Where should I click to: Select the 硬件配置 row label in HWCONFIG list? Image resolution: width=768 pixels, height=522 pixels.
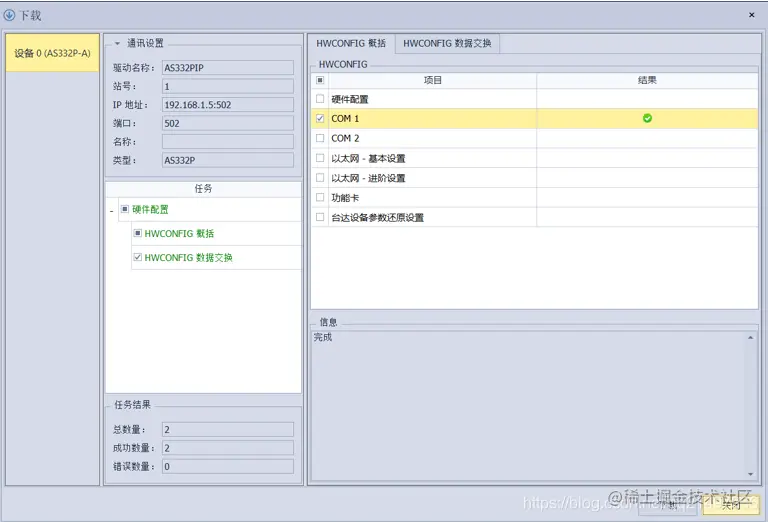(x=350, y=99)
